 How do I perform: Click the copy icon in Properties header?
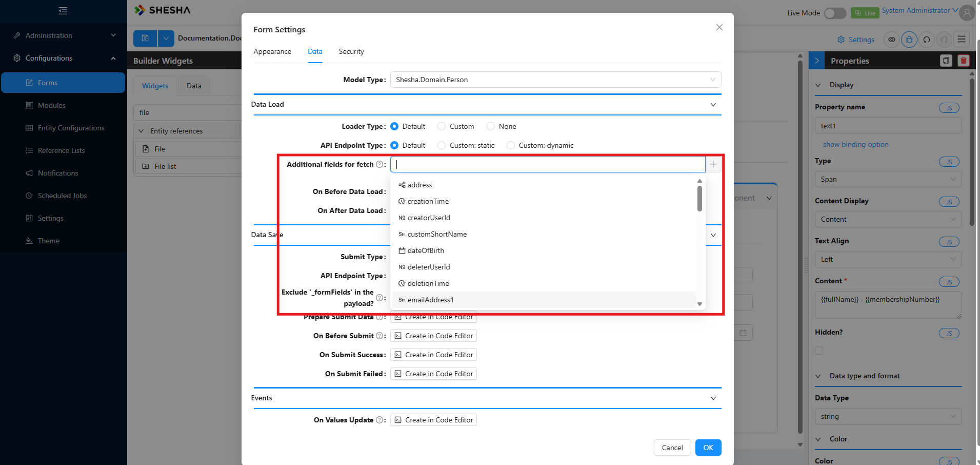(x=946, y=61)
